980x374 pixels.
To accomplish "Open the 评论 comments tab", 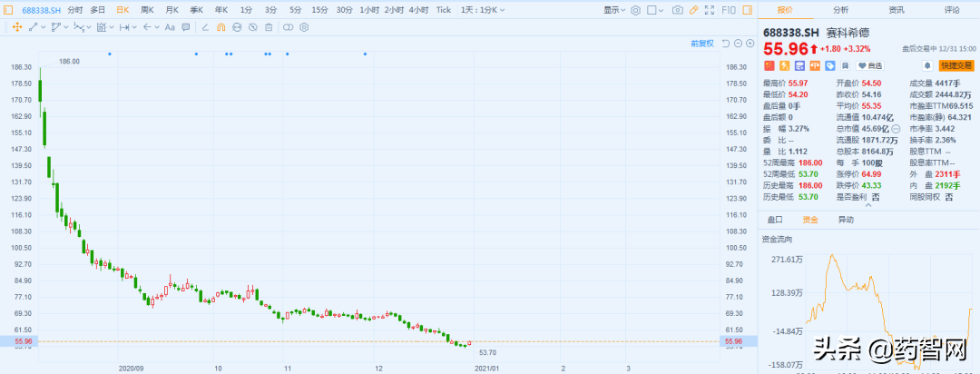I will (x=952, y=10).
